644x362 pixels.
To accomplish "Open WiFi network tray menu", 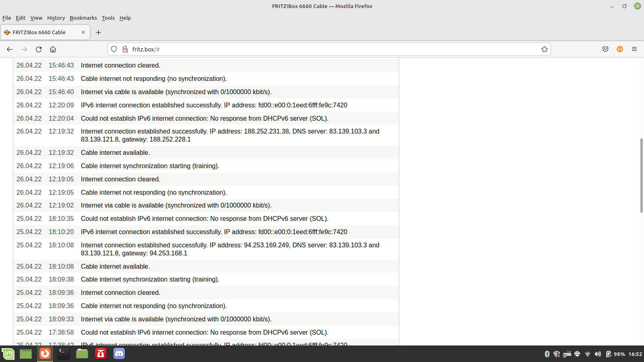I will pyautogui.click(x=588, y=354).
